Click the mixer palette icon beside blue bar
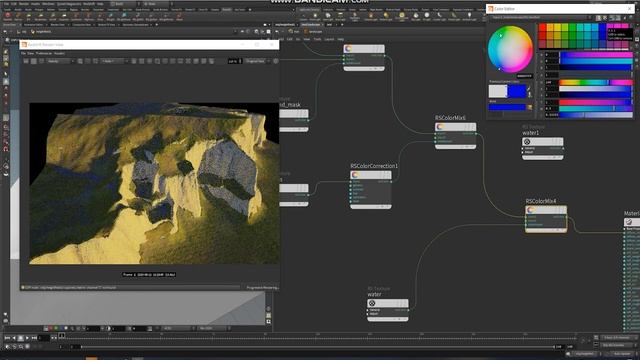 tap(530, 107)
